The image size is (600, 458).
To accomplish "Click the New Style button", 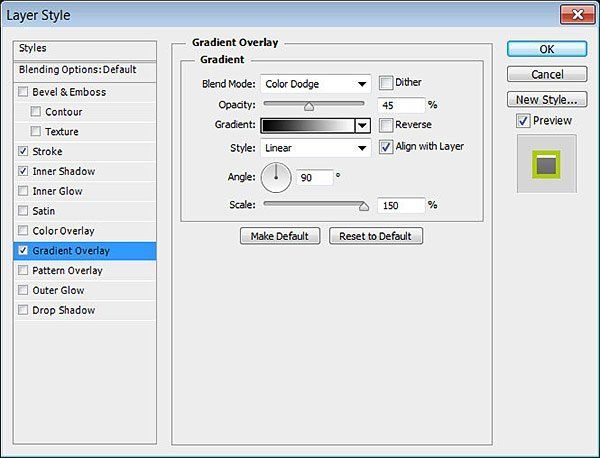I will (547, 99).
